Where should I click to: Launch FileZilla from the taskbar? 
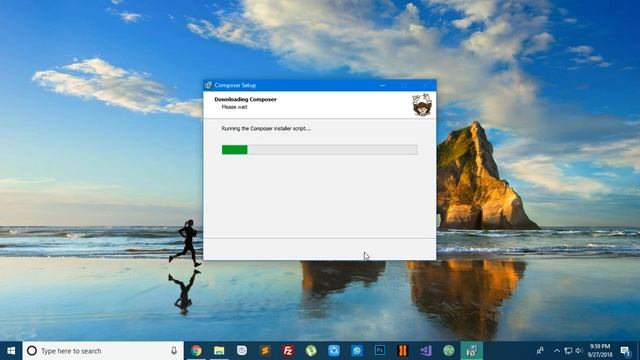point(288,351)
